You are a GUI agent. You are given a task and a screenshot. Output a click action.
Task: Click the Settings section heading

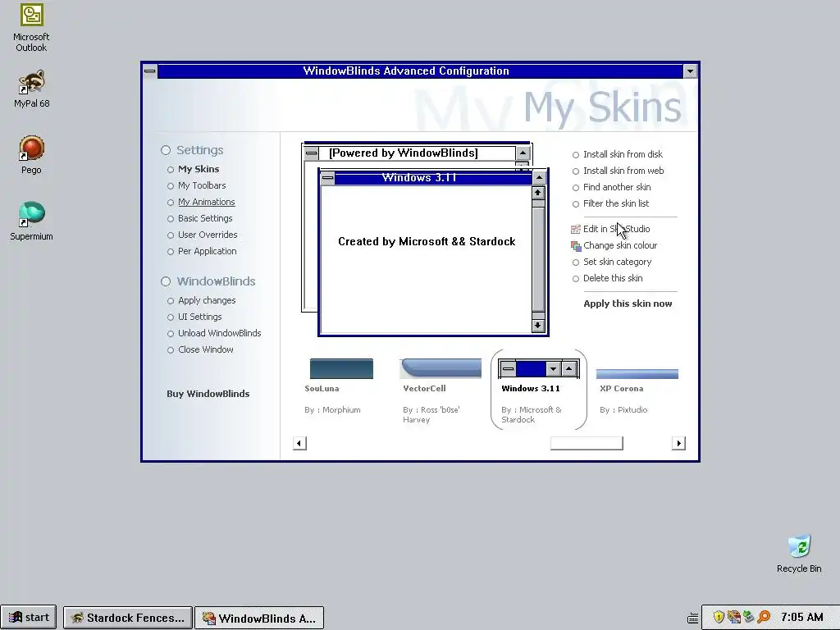(x=200, y=151)
